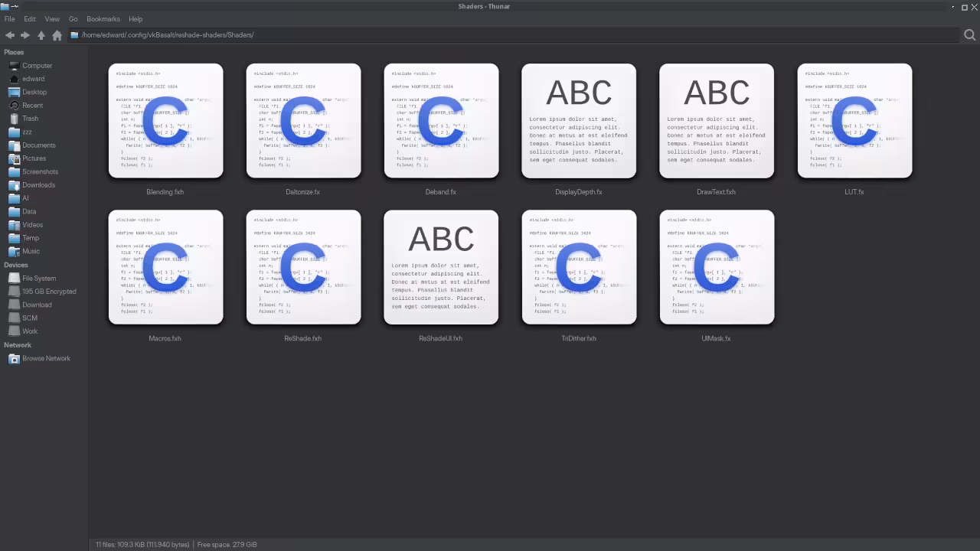980x551 pixels.
Task: Click the TriDither.fxh file name
Action: click(579, 338)
